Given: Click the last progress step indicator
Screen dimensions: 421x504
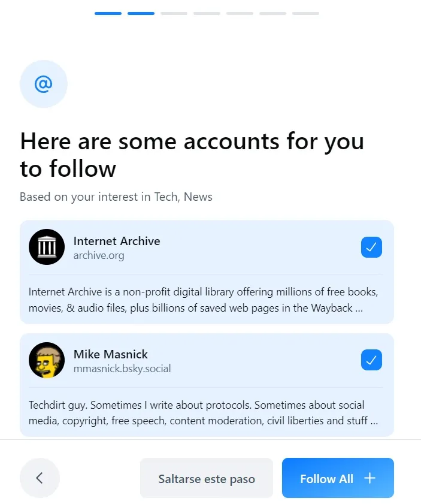Looking at the screenshot, I should (x=305, y=13).
